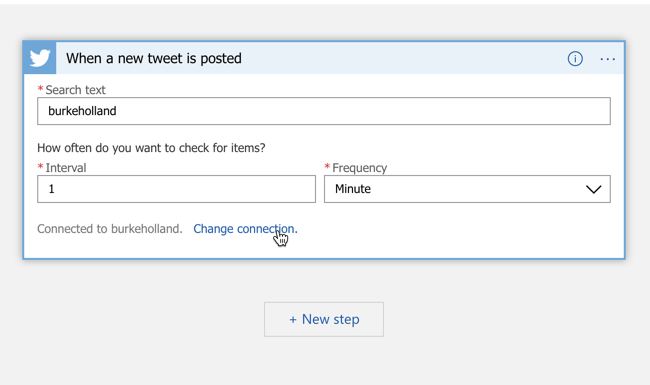Click the 'Interval' field label
The height and width of the screenshot is (385, 650).
coord(65,168)
